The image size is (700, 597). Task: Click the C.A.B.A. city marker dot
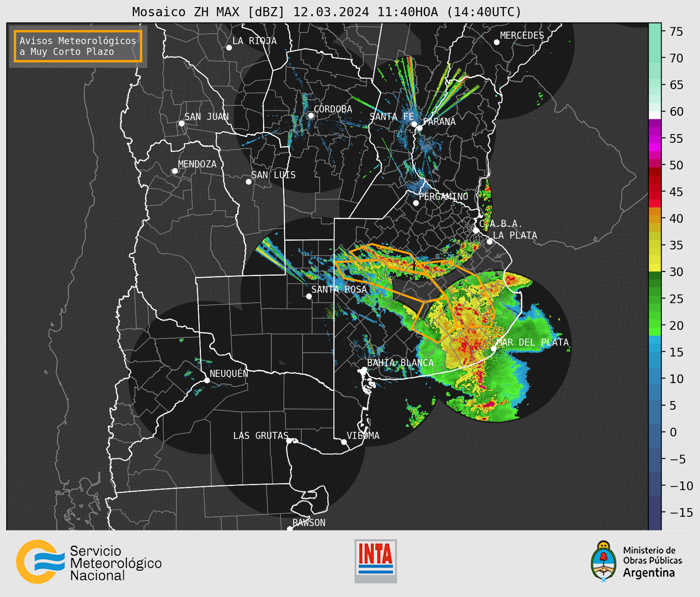pos(476,230)
